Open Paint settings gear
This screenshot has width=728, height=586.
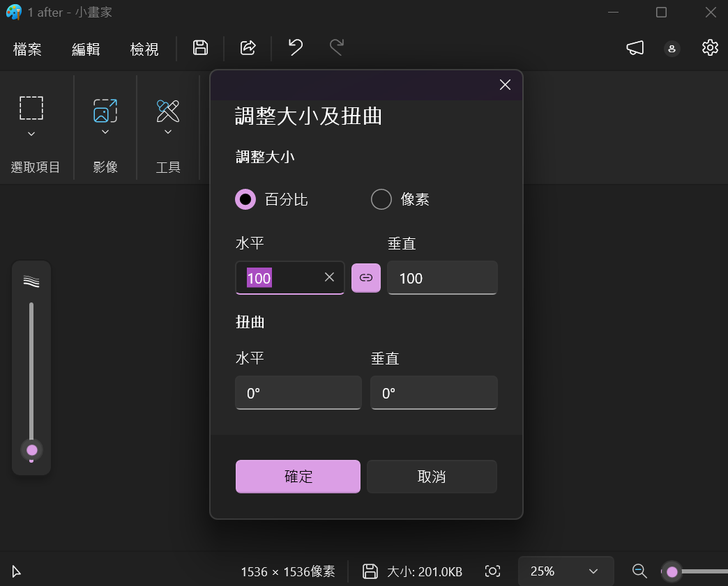710,48
